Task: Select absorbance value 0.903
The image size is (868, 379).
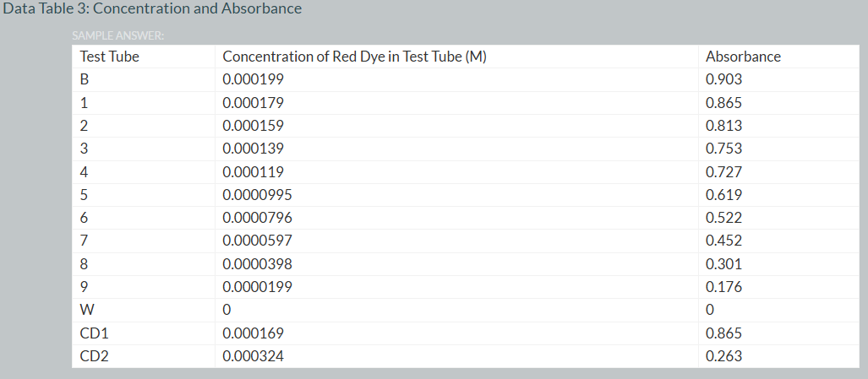Action: coord(723,80)
